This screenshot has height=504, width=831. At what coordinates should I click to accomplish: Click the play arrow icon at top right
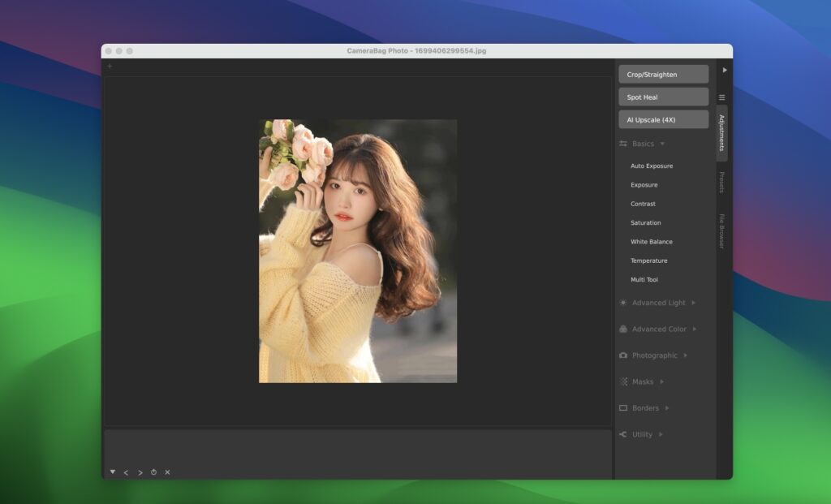(725, 70)
